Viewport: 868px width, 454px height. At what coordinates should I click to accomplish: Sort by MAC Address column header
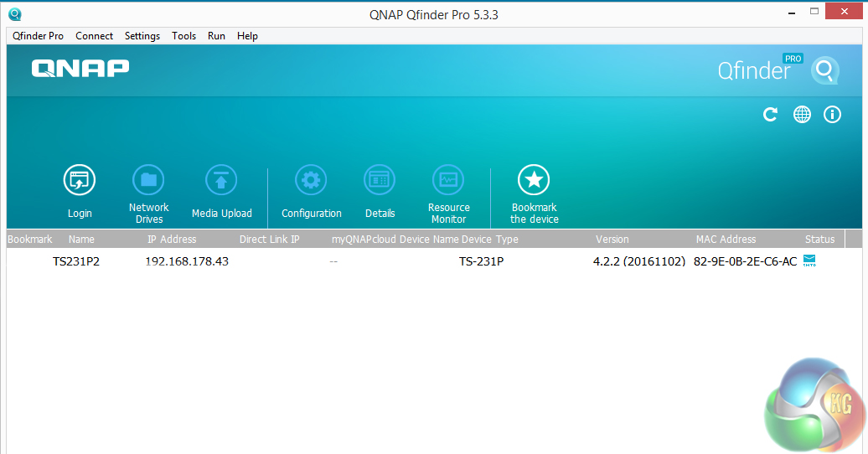(x=726, y=240)
